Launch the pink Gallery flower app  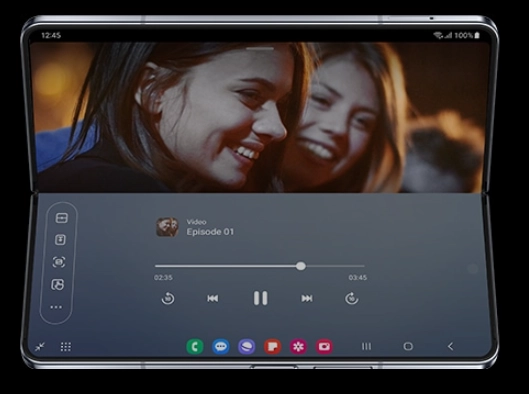(x=299, y=346)
